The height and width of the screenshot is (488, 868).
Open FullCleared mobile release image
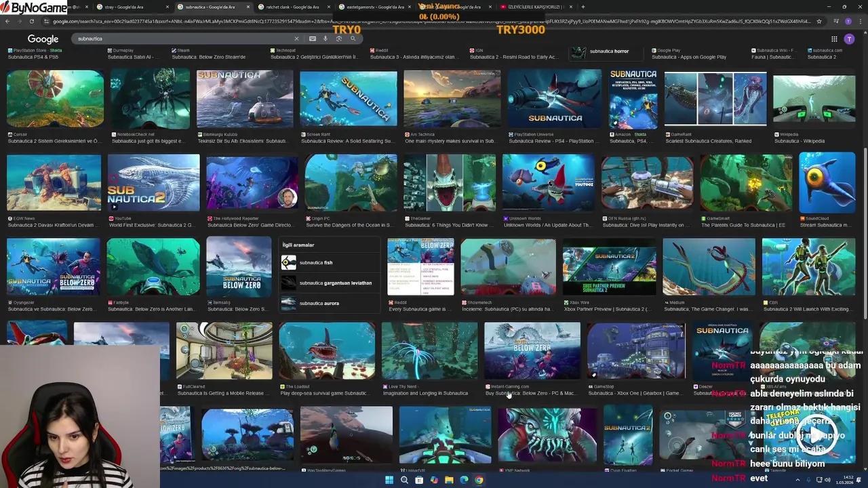224,350
